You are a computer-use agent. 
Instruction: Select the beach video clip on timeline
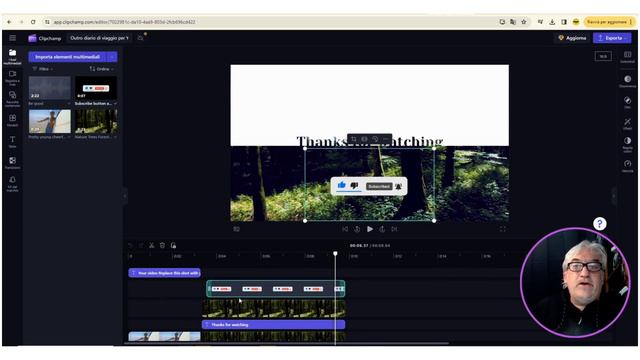point(164,336)
